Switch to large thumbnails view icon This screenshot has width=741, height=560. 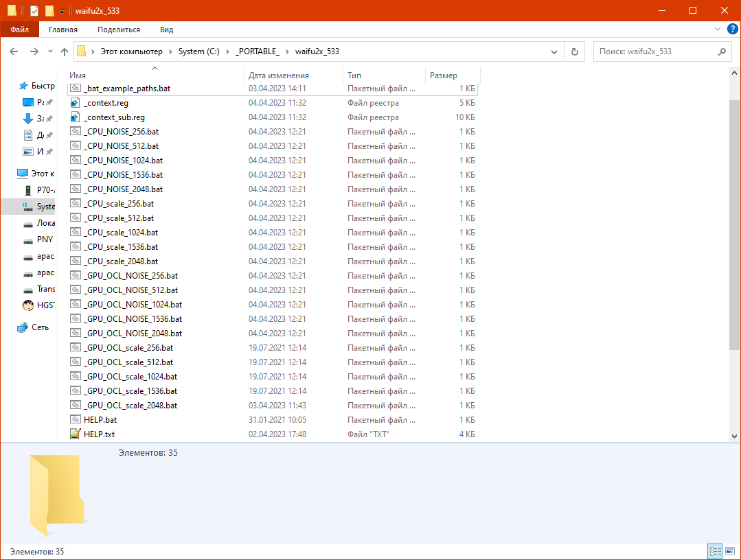(x=730, y=551)
